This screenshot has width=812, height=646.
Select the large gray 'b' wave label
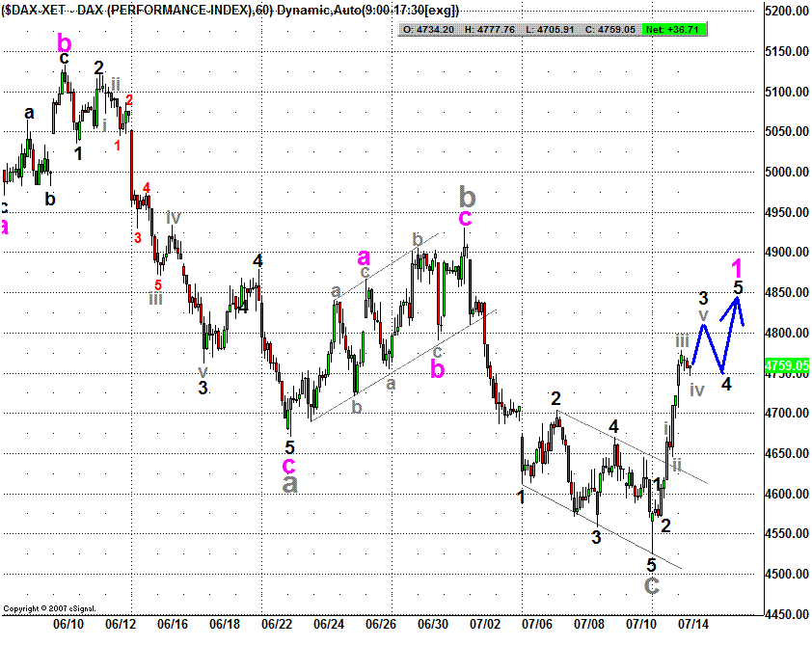(467, 197)
